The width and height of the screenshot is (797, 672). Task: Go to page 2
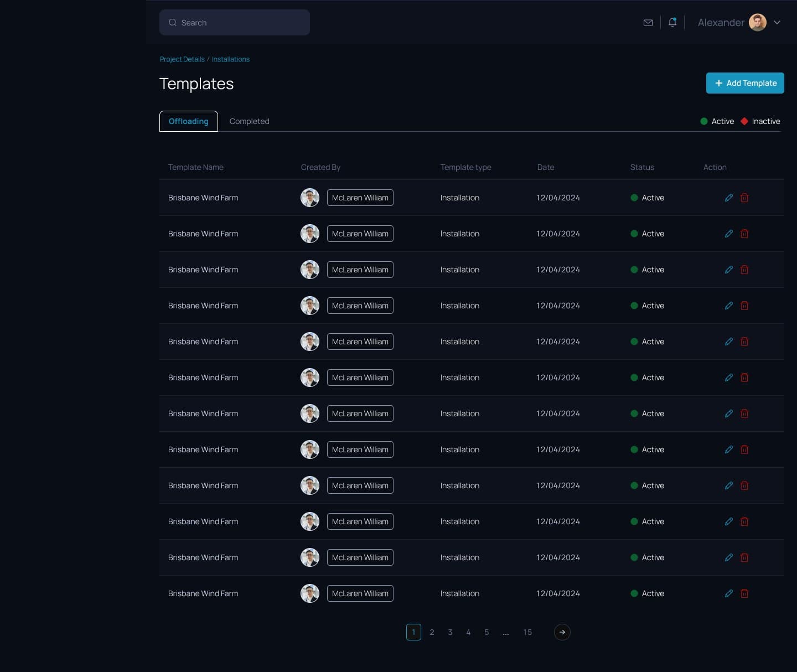[x=432, y=632]
